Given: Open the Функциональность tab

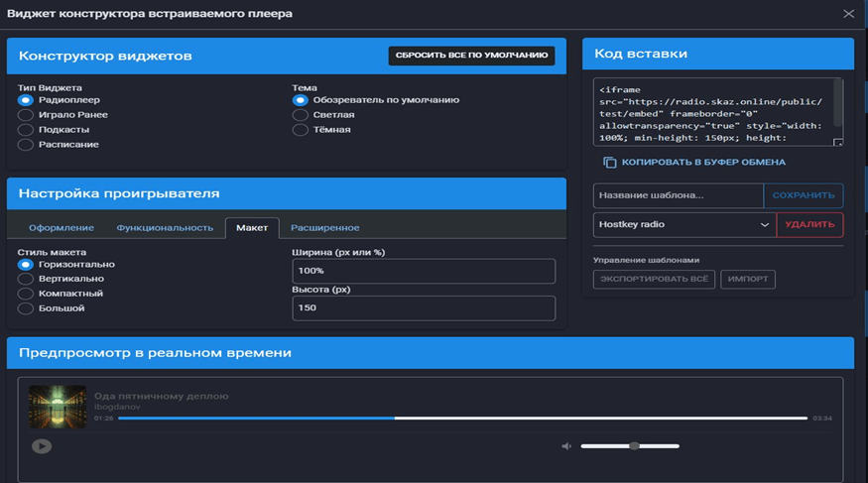Looking at the screenshot, I should point(165,228).
